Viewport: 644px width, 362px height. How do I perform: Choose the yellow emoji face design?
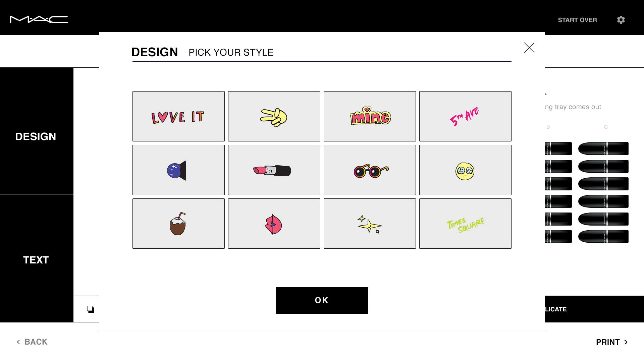click(465, 170)
